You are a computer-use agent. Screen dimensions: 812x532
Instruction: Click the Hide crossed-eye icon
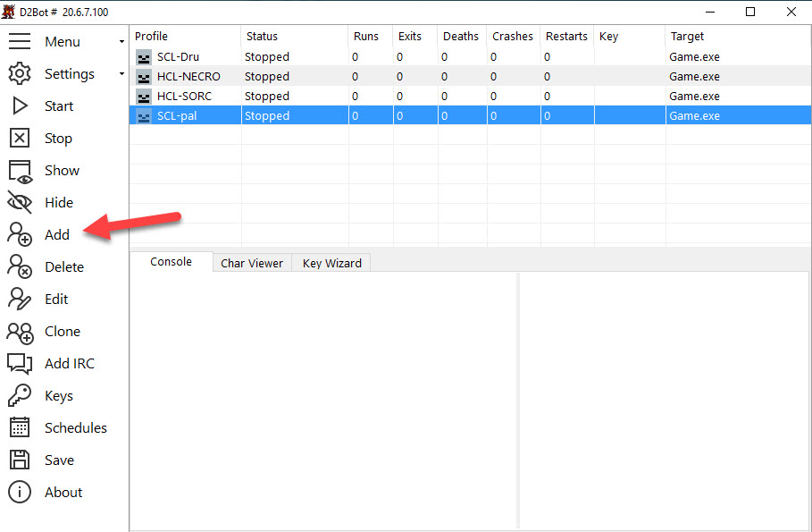[x=20, y=202]
